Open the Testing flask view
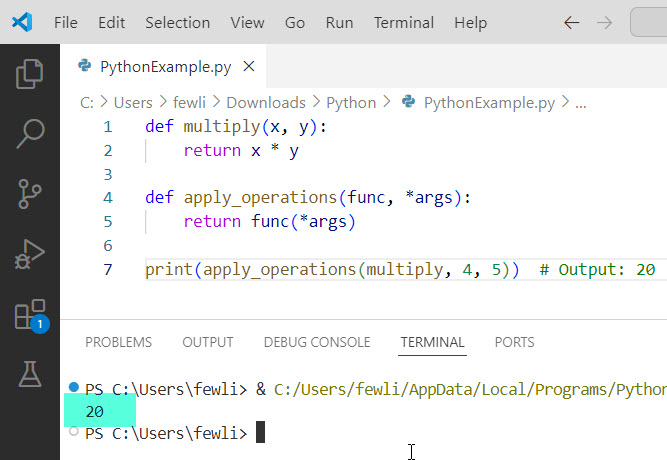The width and height of the screenshot is (667, 460). point(30,374)
